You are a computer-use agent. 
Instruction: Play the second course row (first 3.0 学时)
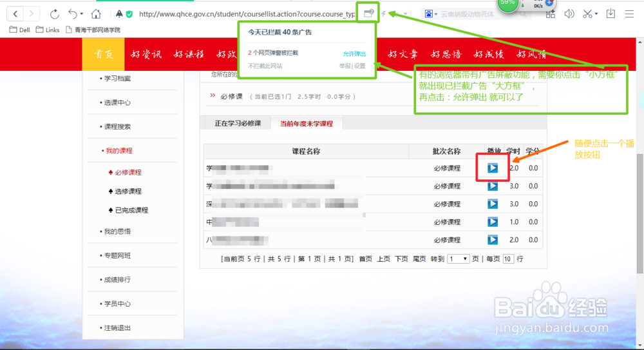click(x=493, y=186)
